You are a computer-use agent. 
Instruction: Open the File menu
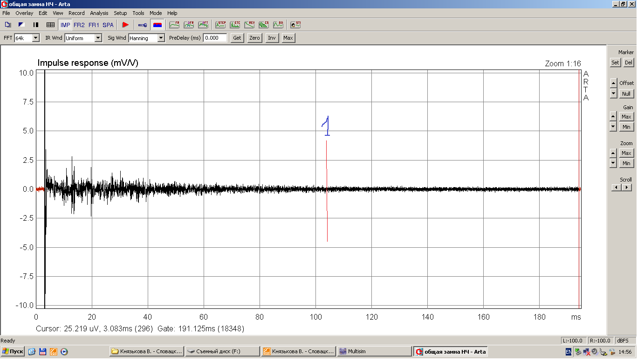point(6,13)
